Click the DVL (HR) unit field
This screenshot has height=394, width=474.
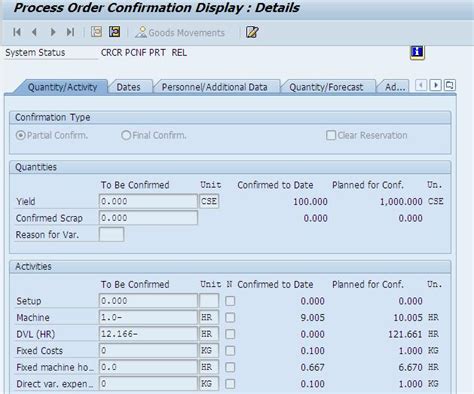(209, 334)
